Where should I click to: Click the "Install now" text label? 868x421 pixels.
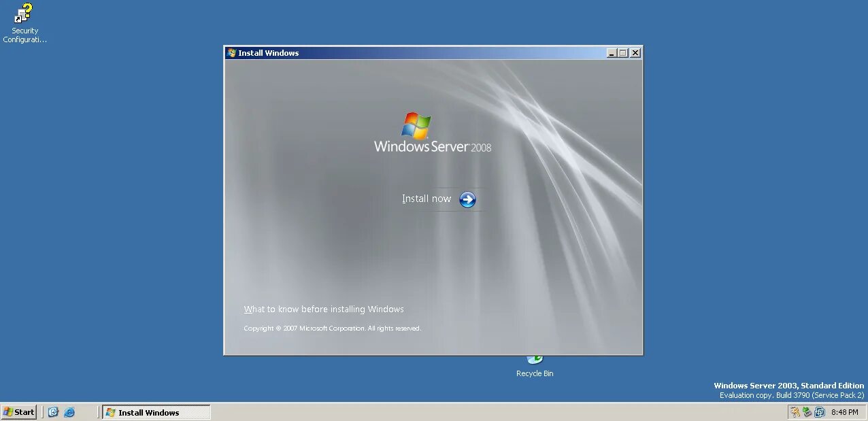click(x=427, y=199)
